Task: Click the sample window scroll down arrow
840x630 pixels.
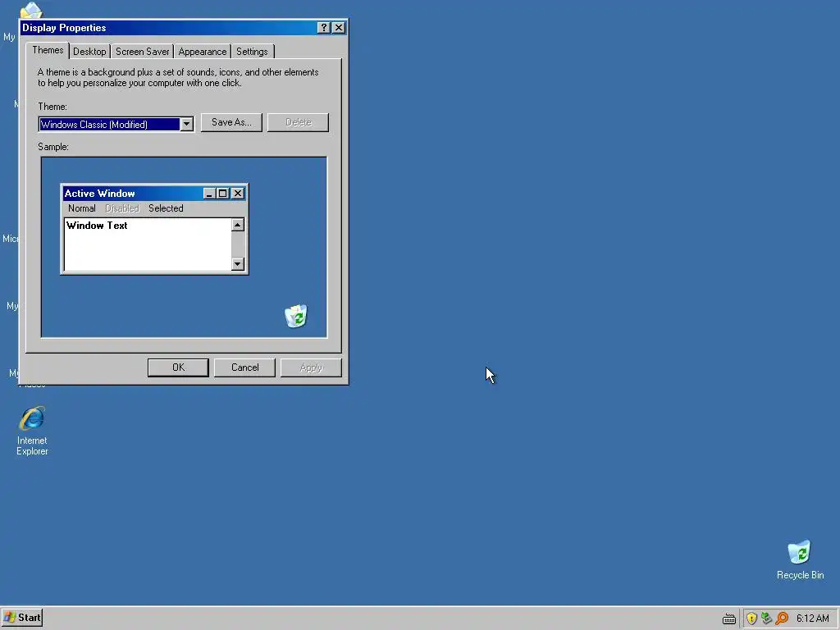Action: tap(238, 264)
